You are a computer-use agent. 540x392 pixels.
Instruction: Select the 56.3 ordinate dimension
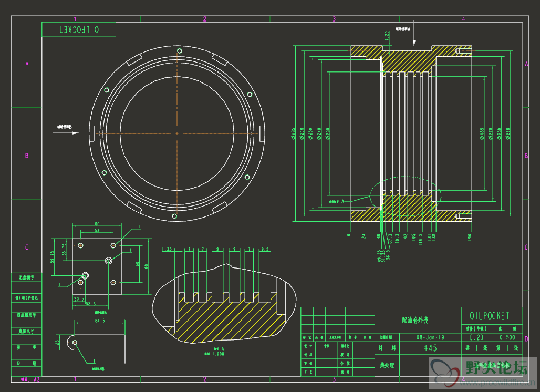[x=388, y=255]
